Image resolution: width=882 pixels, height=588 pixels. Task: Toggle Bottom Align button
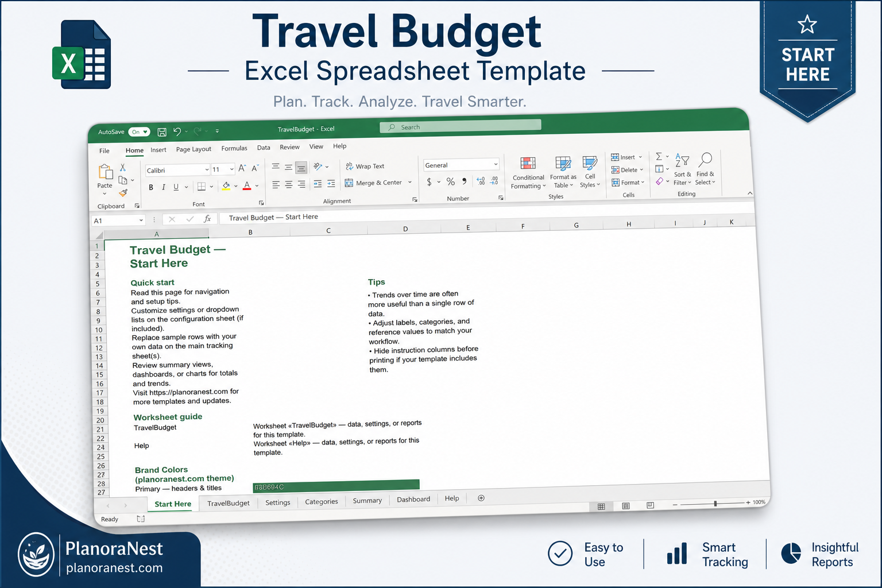301,167
